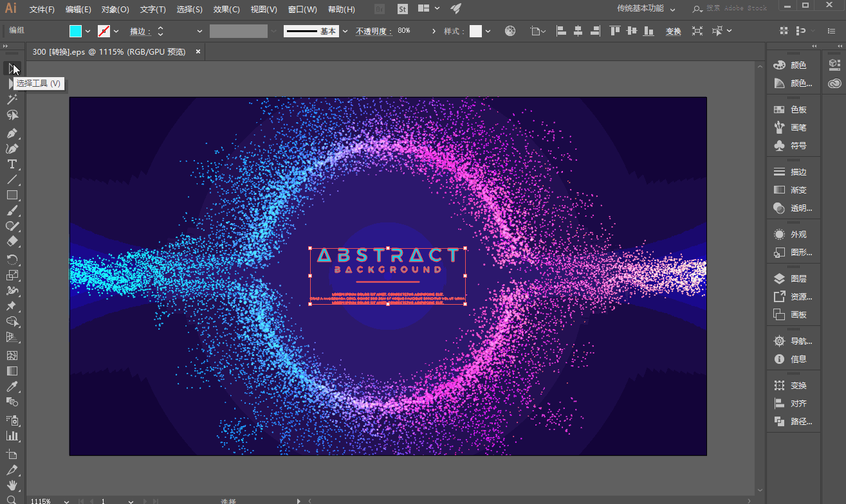Open the 效果(C) menu
The image size is (846, 504).
point(226,10)
